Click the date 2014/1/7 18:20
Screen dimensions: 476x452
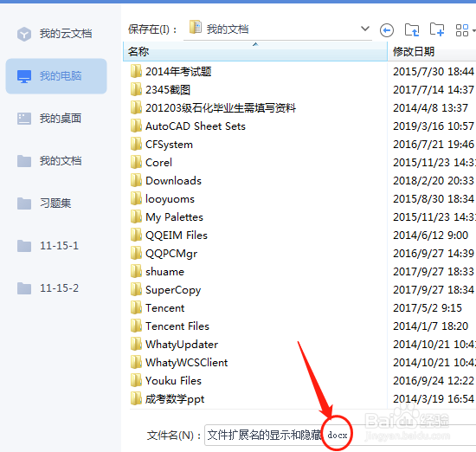click(x=430, y=326)
